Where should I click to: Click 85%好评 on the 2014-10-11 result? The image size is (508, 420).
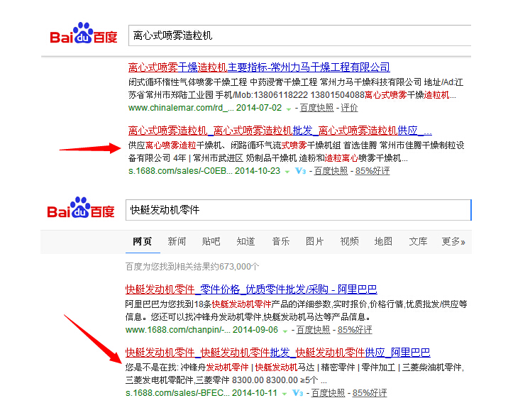370,393
